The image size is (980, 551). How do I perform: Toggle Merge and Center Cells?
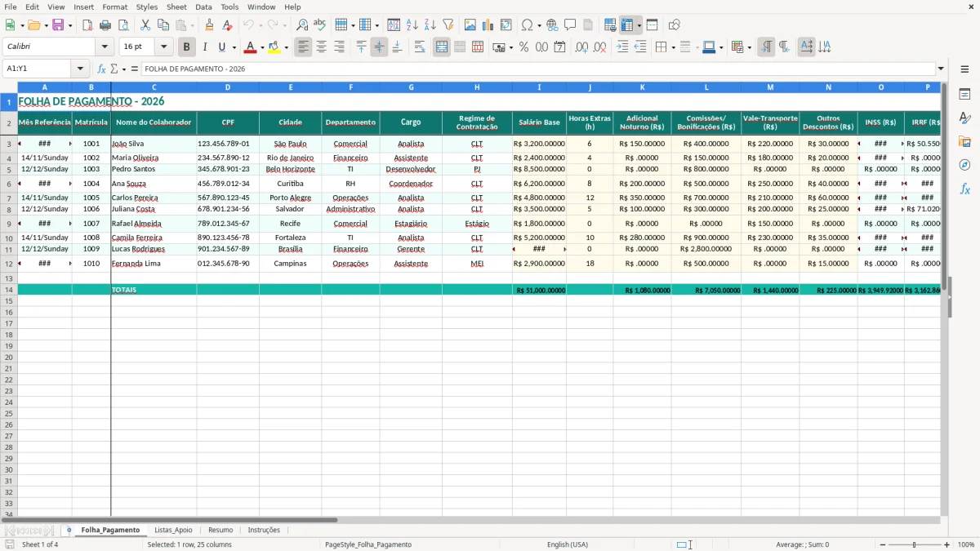(442, 47)
